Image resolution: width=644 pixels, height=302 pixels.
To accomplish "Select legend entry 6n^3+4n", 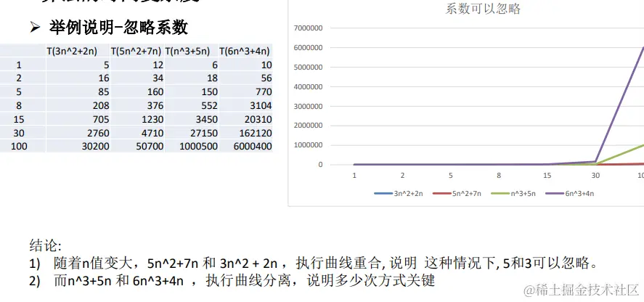I will [x=570, y=194].
